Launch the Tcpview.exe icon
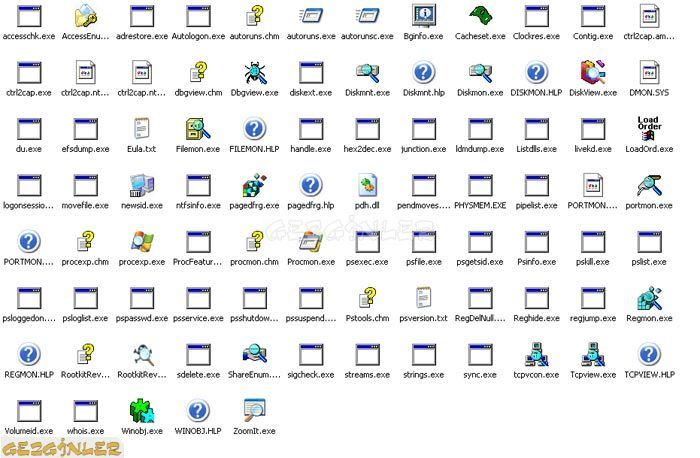The width and height of the screenshot is (700, 458). click(593, 354)
